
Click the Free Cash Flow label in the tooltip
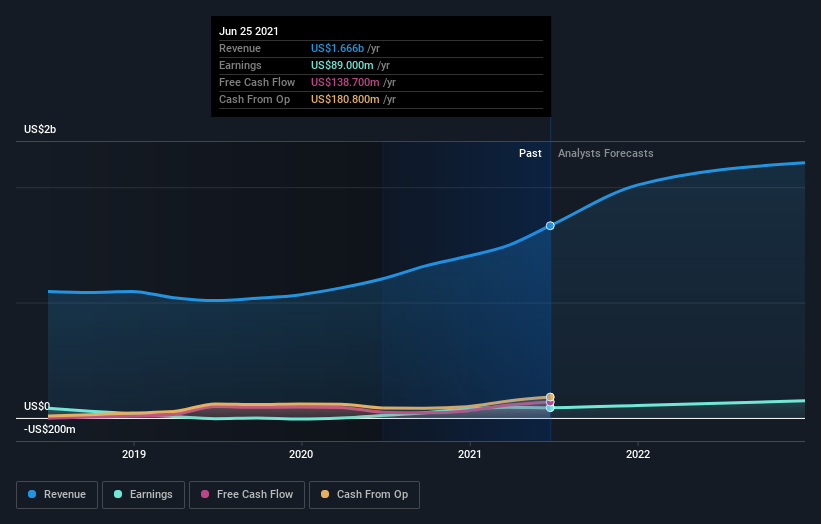257,82
